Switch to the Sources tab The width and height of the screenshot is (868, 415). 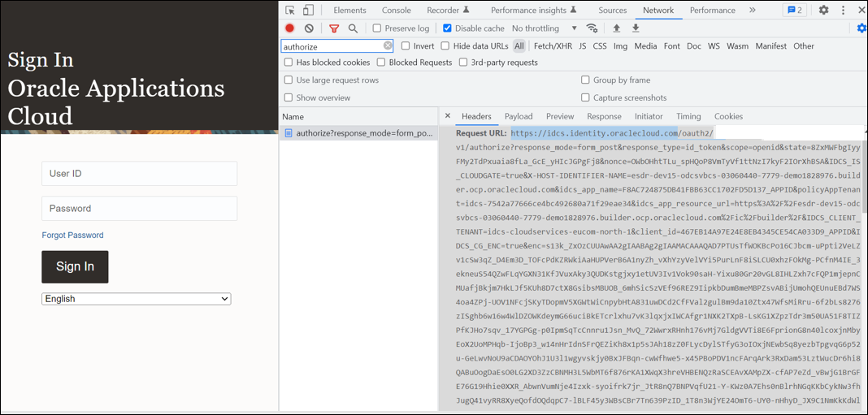click(x=613, y=10)
